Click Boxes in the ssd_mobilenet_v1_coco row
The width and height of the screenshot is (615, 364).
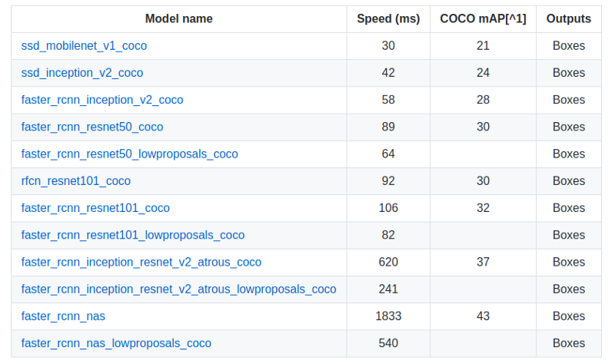(x=569, y=46)
